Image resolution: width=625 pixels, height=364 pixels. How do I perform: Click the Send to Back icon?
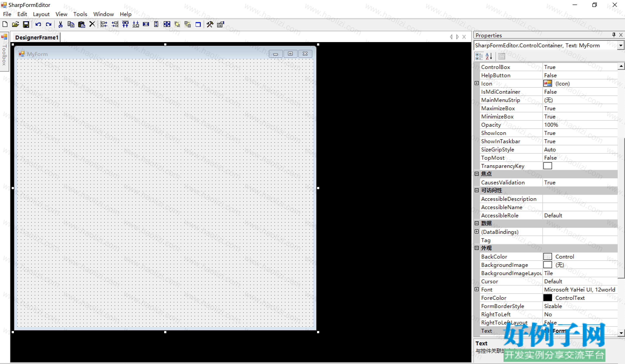(188, 24)
